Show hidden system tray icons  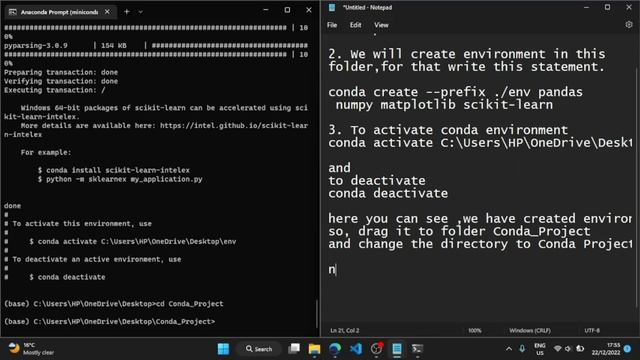[x=509, y=349]
